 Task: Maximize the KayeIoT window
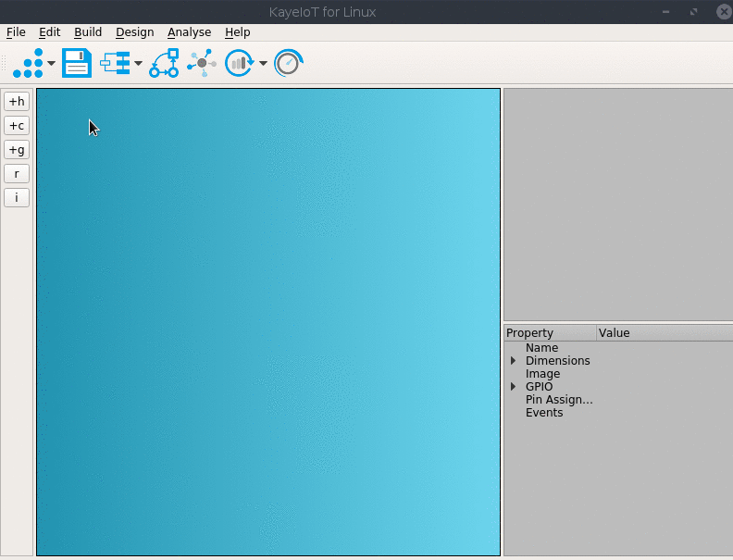pyautogui.click(x=694, y=12)
